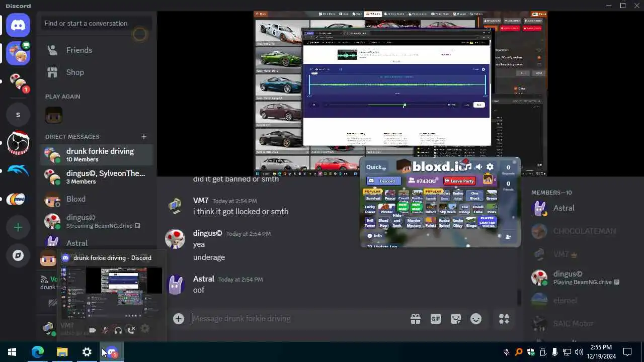Open the emoji picker

click(476, 319)
